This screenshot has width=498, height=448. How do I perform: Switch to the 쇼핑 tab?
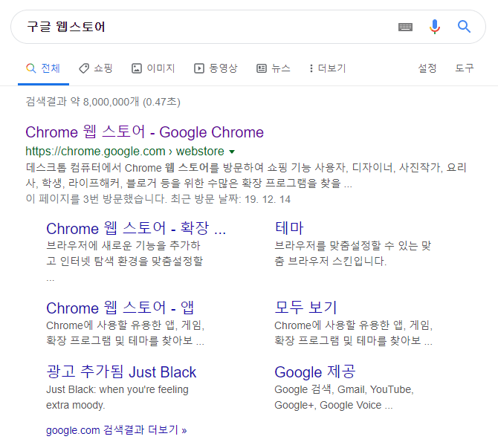coord(96,68)
